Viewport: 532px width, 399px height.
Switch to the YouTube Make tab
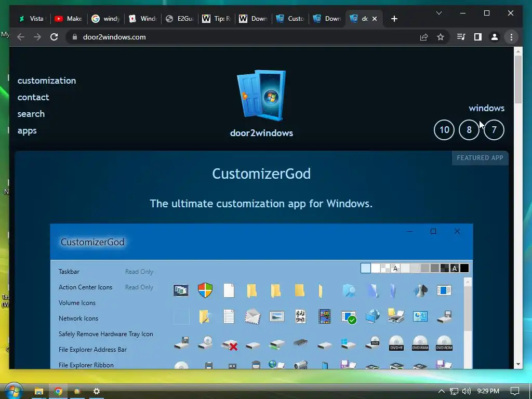(x=69, y=19)
